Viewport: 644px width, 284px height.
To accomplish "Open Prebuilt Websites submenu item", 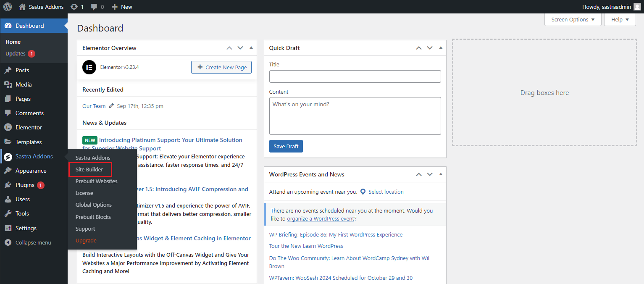I will (x=96, y=181).
